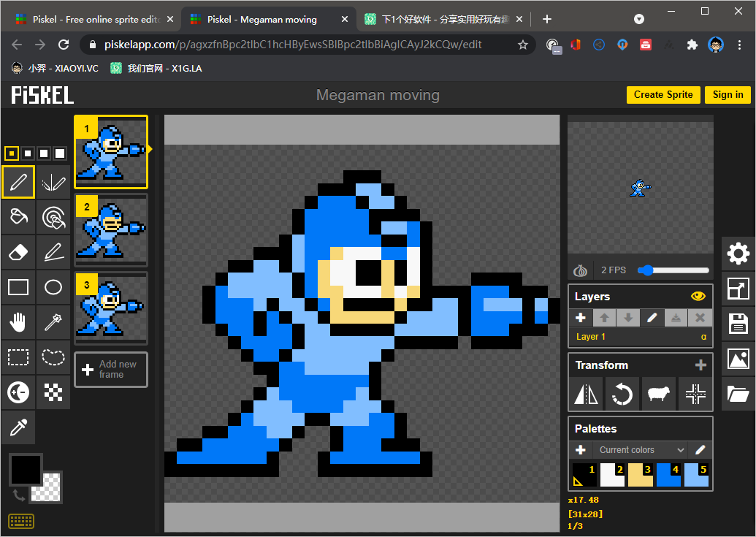Click Add new frame button
The width and height of the screenshot is (756, 537).
point(111,370)
